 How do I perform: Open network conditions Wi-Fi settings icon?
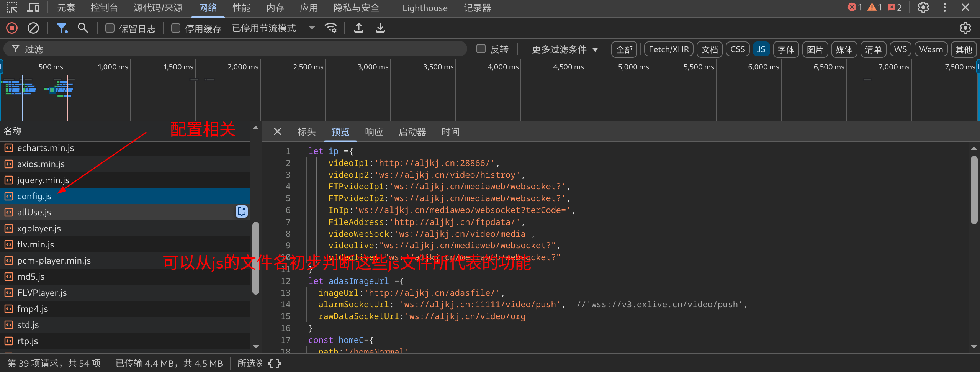330,28
